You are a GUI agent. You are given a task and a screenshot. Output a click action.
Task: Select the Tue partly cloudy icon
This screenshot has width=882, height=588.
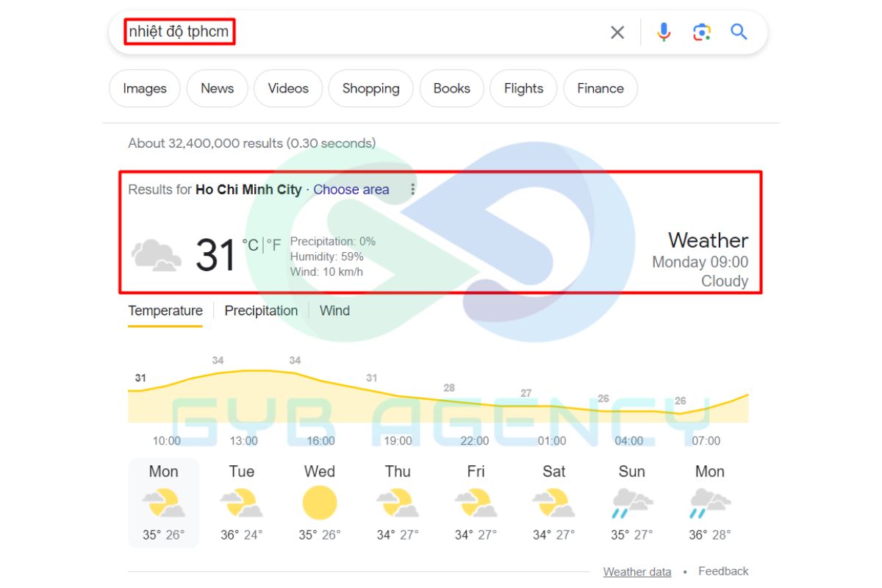click(241, 504)
